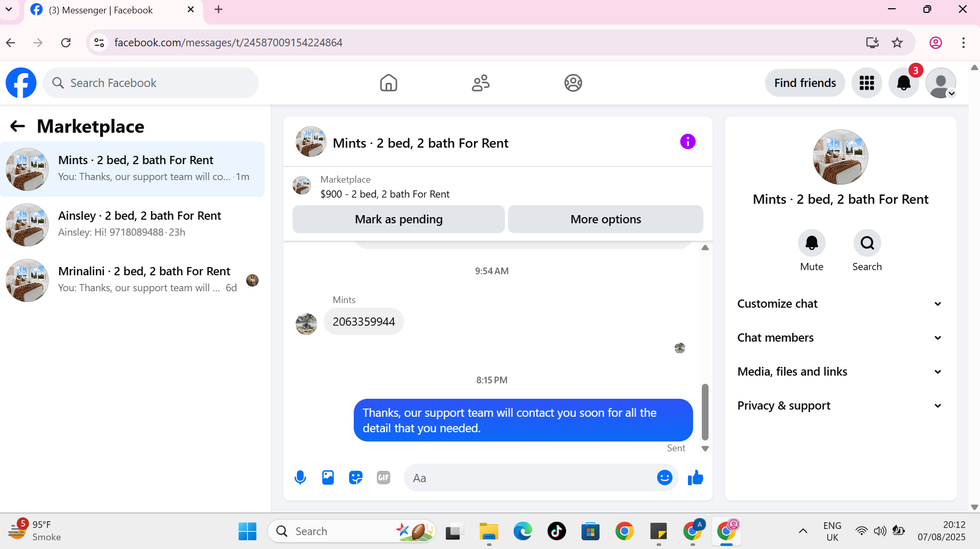Click the chat messages scrollbar thumb
Screen dimensions: 980x549
[x=705, y=412]
